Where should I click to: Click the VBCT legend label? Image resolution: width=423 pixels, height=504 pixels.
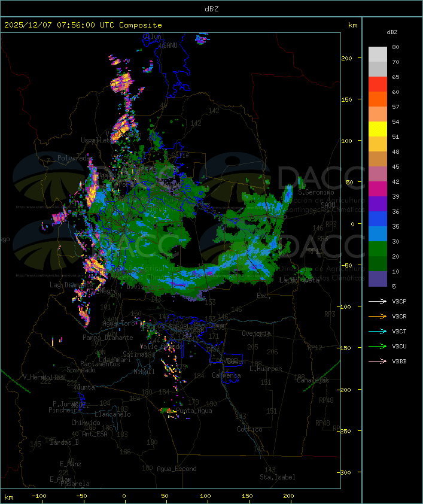coord(399,331)
